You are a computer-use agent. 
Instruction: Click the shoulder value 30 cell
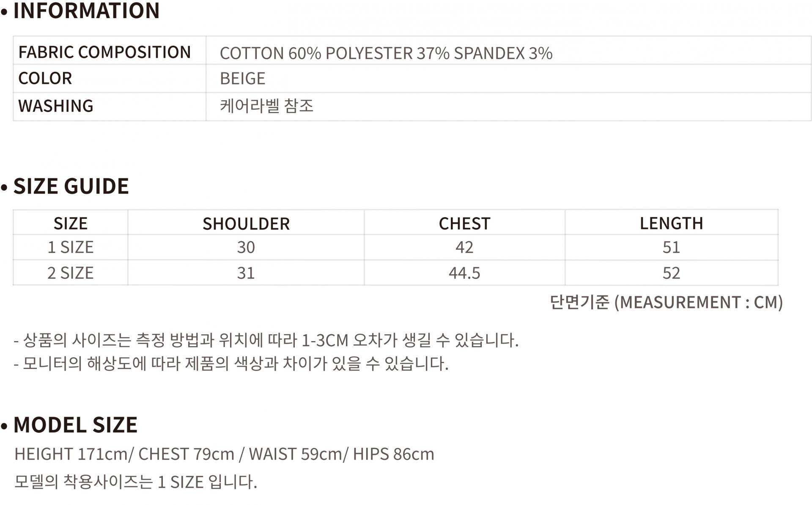coord(246,247)
